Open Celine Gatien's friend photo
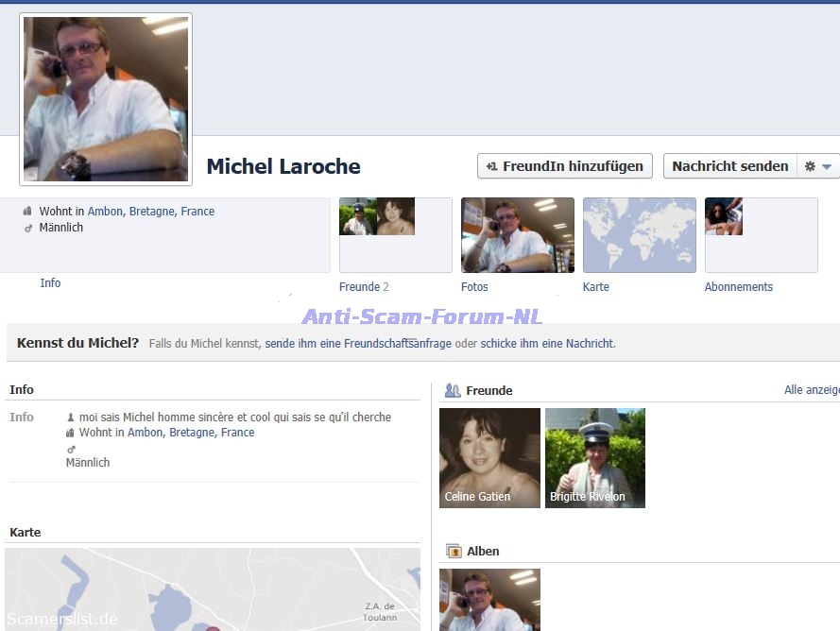 pos(489,458)
